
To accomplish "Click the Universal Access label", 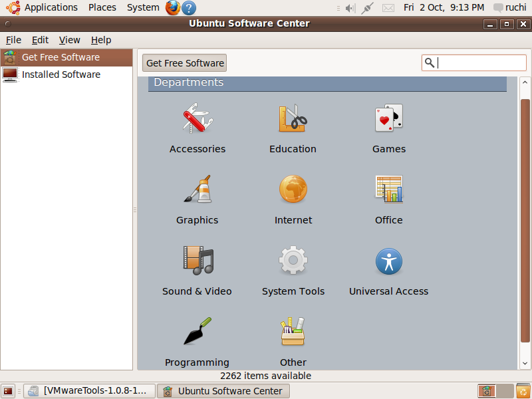I will point(389,291).
